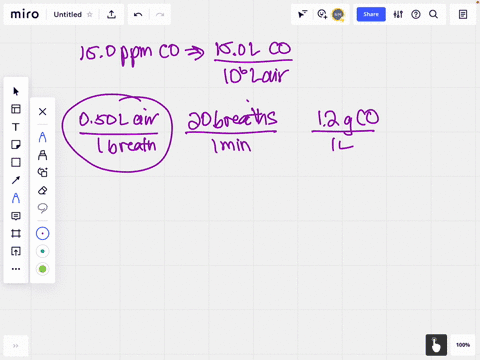
Task: Search the board
Action: (433, 14)
